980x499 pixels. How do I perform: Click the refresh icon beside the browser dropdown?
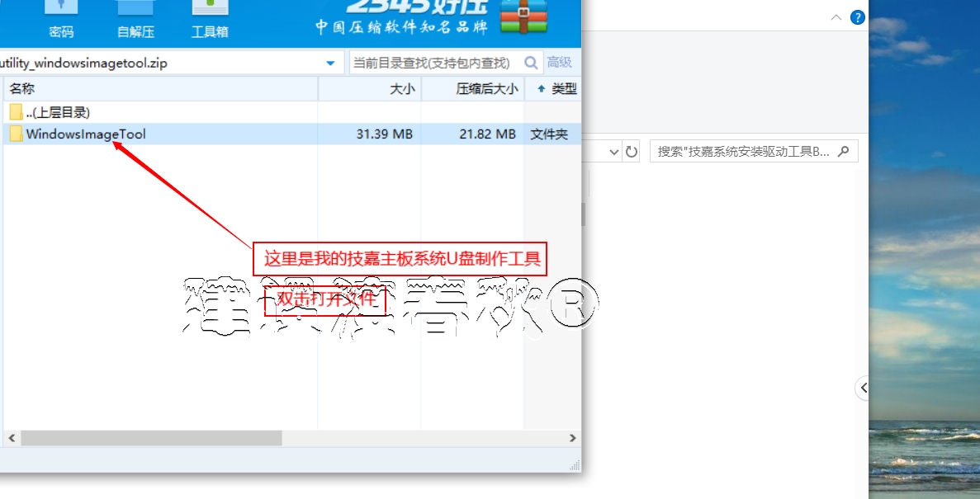(x=632, y=151)
